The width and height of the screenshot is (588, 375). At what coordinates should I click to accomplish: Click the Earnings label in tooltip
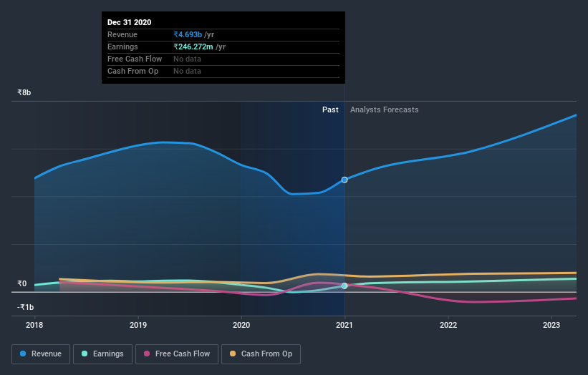point(122,47)
